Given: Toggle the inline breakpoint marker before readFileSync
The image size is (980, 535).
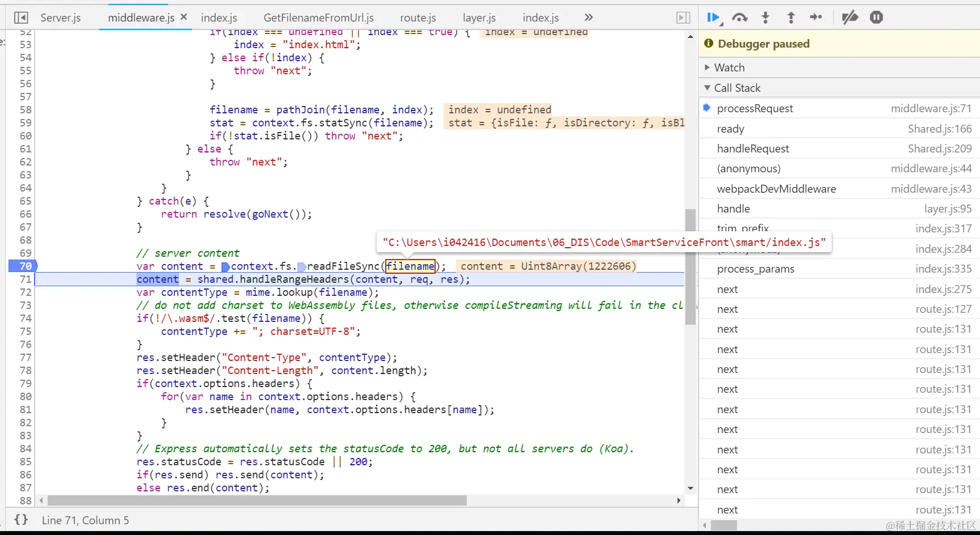Looking at the screenshot, I should point(302,266).
